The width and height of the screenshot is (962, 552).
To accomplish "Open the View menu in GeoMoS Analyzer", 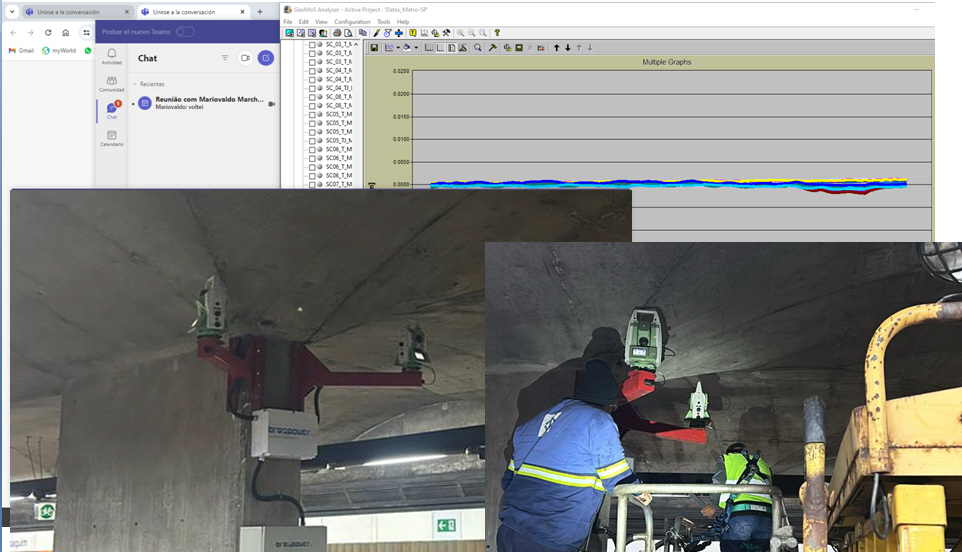I will pos(321,21).
